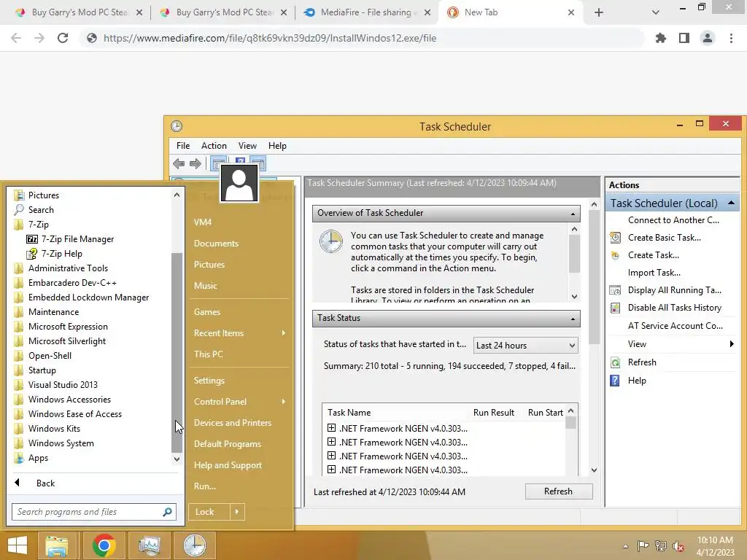This screenshot has height=560, width=747.
Task: Open the Windows System folder
Action: [x=61, y=443]
